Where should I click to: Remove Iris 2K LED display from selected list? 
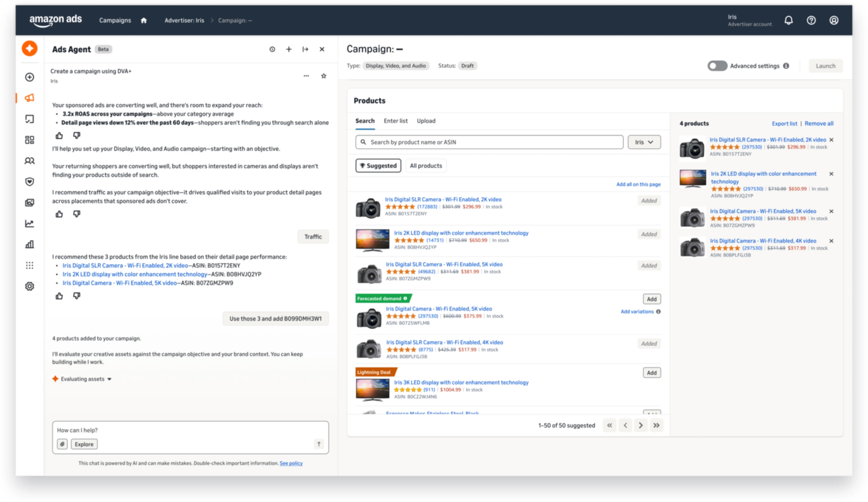coord(831,174)
